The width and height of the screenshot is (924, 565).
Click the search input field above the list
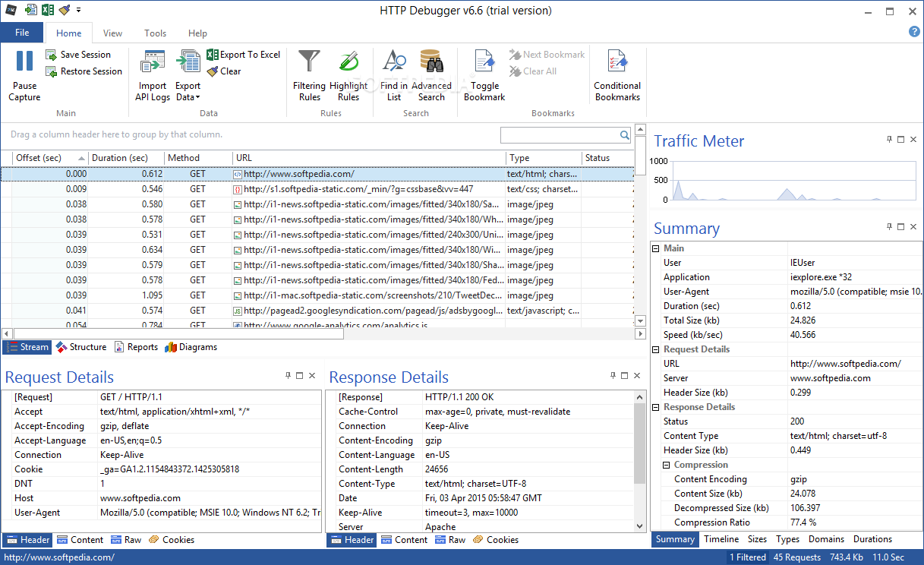[x=560, y=135]
